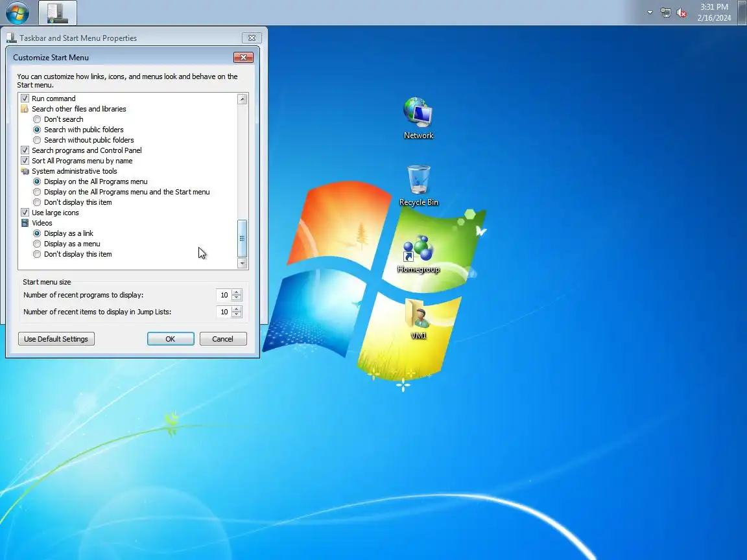The image size is (747, 560).
Task: Decrease Jump Lists recent items count
Action: pyautogui.click(x=236, y=315)
